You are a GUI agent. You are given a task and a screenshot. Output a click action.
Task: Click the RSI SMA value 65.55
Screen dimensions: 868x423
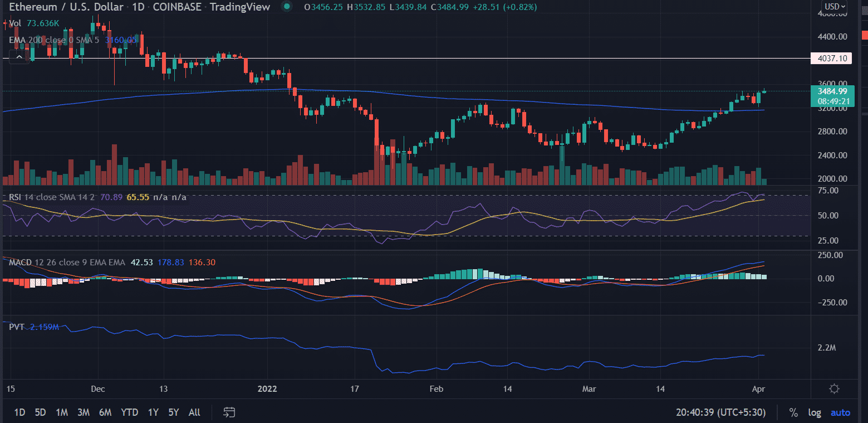point(138,197)
